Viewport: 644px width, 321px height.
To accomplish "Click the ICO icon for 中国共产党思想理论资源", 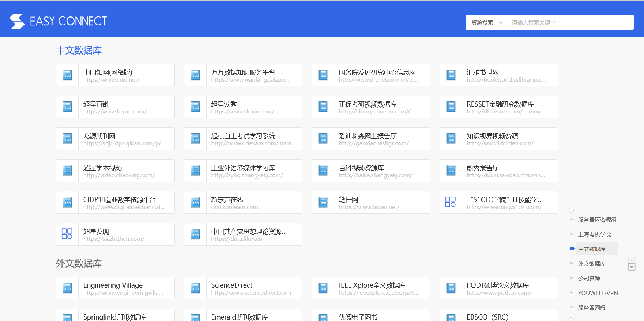I will pyautogui.click(x=196, y=234).
